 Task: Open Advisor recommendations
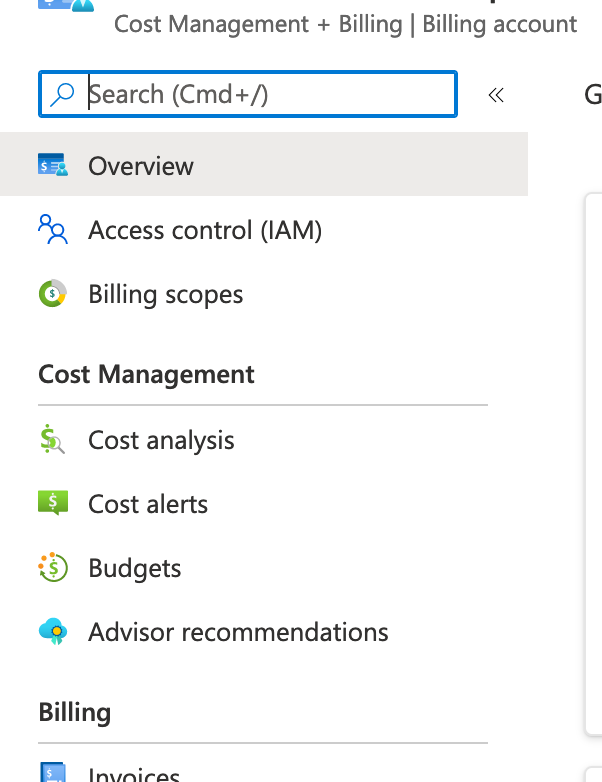tap(238, 632)
